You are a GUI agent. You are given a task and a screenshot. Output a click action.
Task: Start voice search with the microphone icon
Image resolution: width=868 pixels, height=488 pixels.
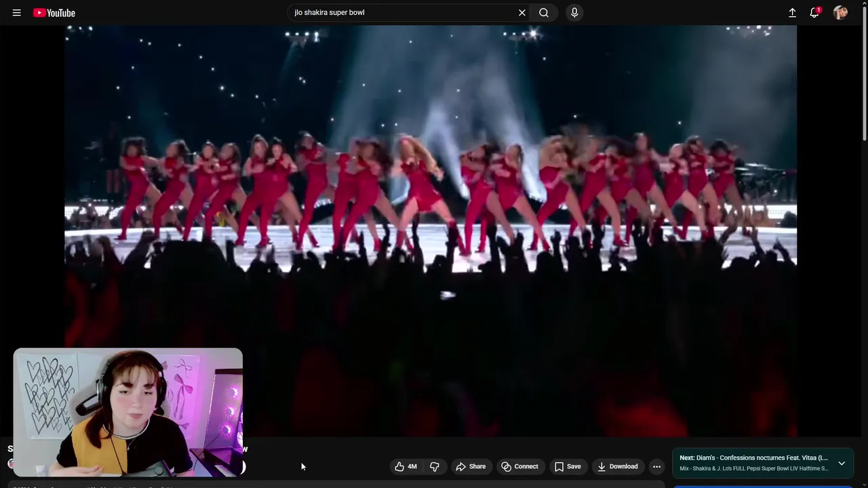(x=574, y=13)
